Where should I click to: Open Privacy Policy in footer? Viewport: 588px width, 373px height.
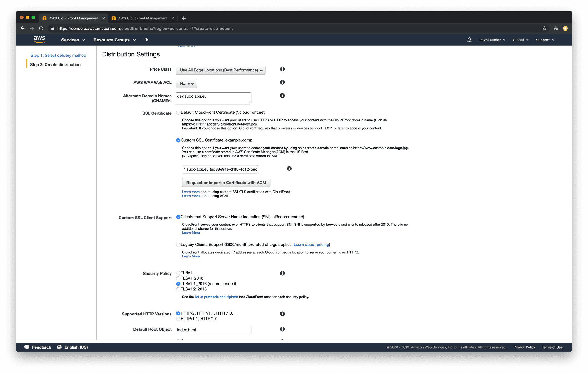point(524,347)
